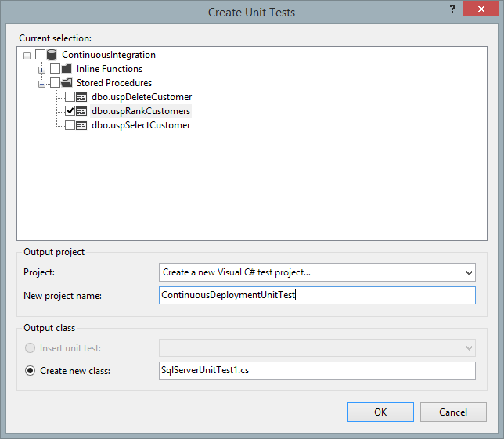504x439 pixels.
Task: Click the New project name field
Action: pyautogui.click(x=317, y=295)
